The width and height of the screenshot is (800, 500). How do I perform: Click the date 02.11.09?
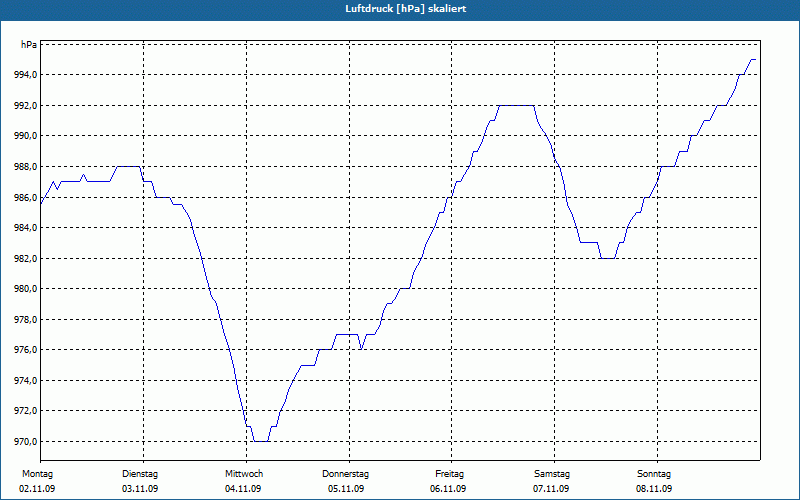pos(37,489)
